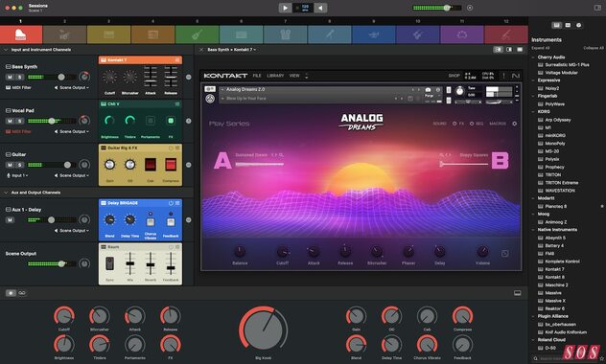
Task: Toggle the Delay BRIGADE power button
Action: click(171, 203)
